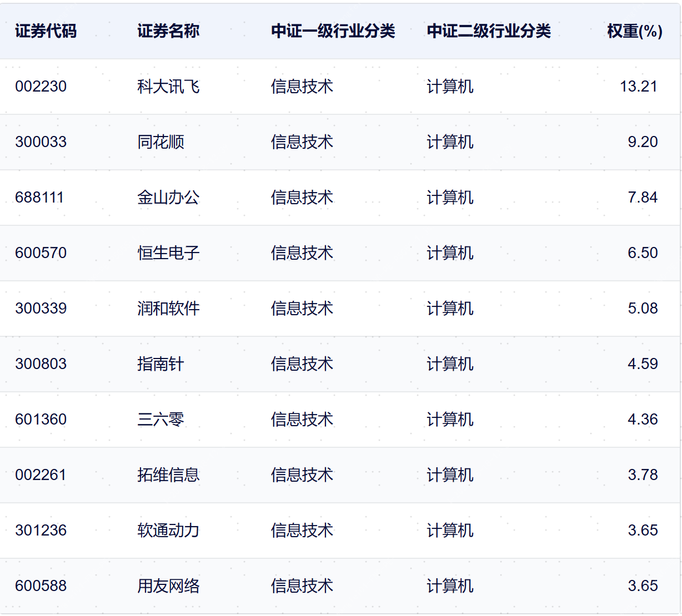
Task: Select security name 拓维信息
Action: point(168,475)
